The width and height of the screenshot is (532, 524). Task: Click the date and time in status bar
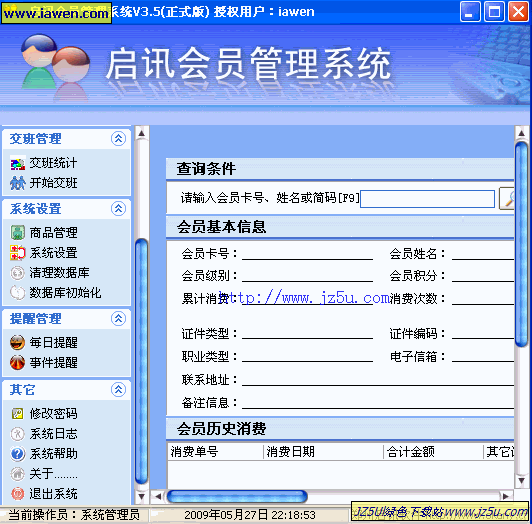tap(250, 515)
